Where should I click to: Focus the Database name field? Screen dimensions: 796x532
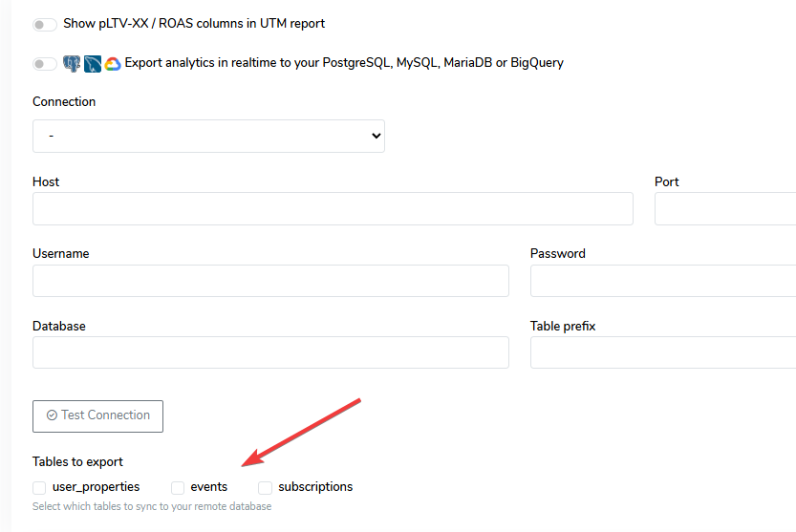(270, 352)
